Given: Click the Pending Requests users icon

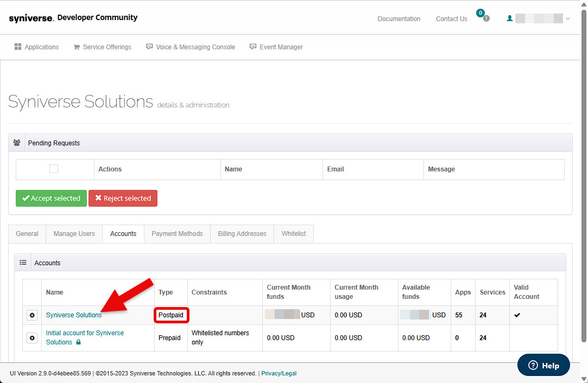Looking at the screenshot, I should (17, 143).
